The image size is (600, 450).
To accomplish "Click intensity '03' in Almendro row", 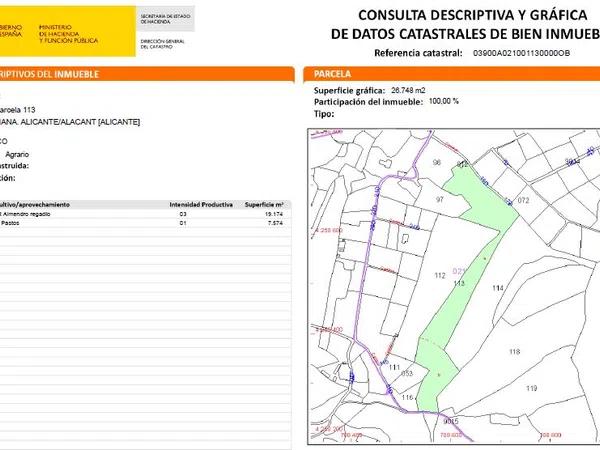I will [183, 214].
